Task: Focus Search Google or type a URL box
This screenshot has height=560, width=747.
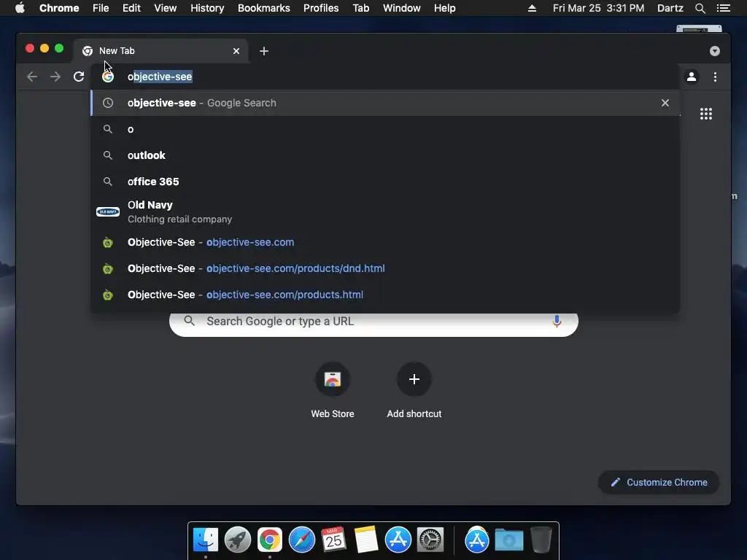Action: pos(373,322)
